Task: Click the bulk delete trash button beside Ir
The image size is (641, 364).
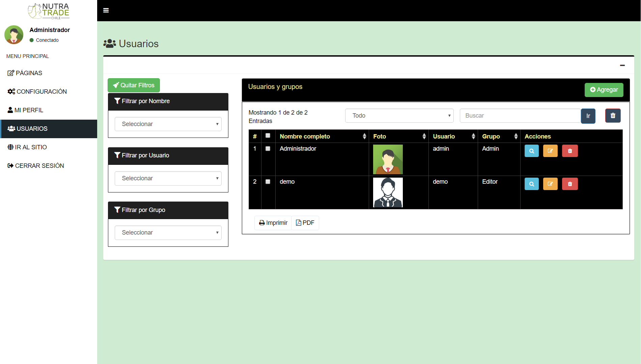Action: (x=613, y=116)
